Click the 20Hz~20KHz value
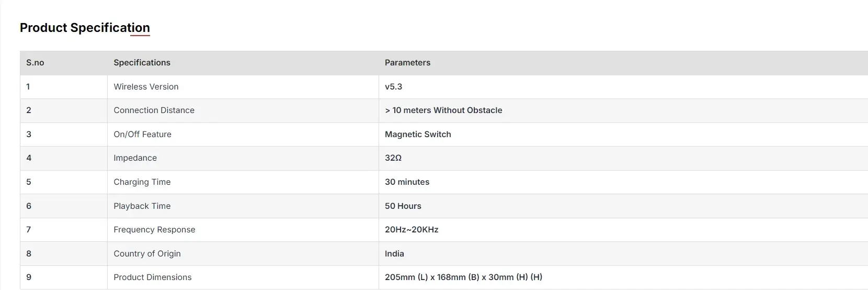This screenshot has height=290, width=868. pyautogui.click(x=412, y=230)
